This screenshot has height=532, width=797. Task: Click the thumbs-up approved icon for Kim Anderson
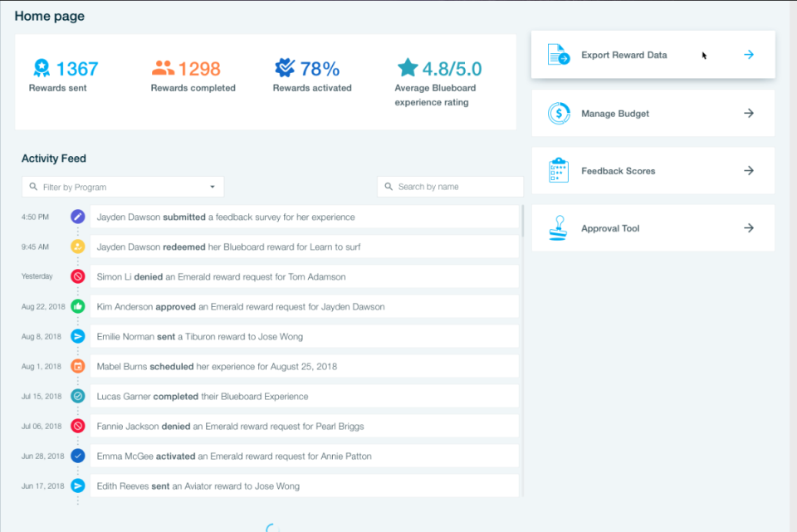(77, 306)
